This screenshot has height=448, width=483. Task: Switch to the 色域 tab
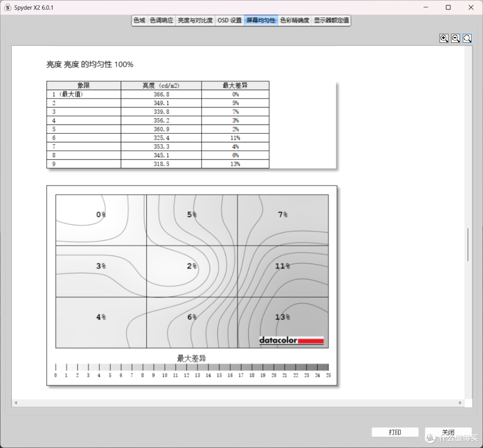click(140, 20)
